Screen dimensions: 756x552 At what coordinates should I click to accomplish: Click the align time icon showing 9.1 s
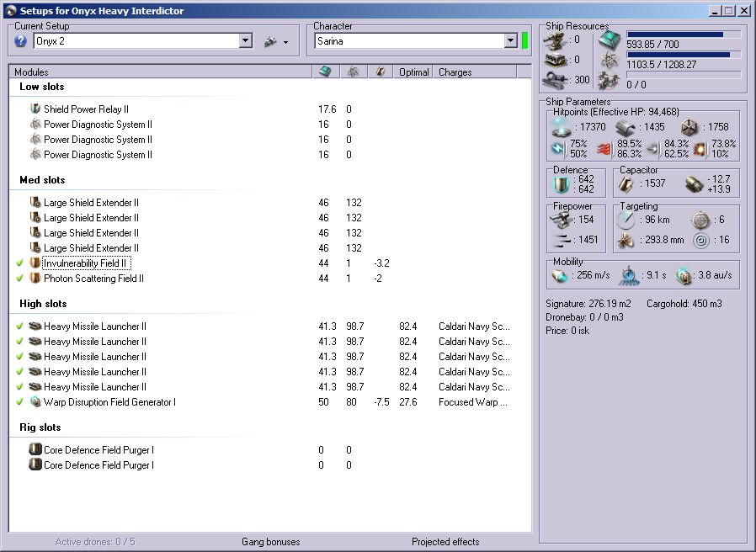pos(630,275)
